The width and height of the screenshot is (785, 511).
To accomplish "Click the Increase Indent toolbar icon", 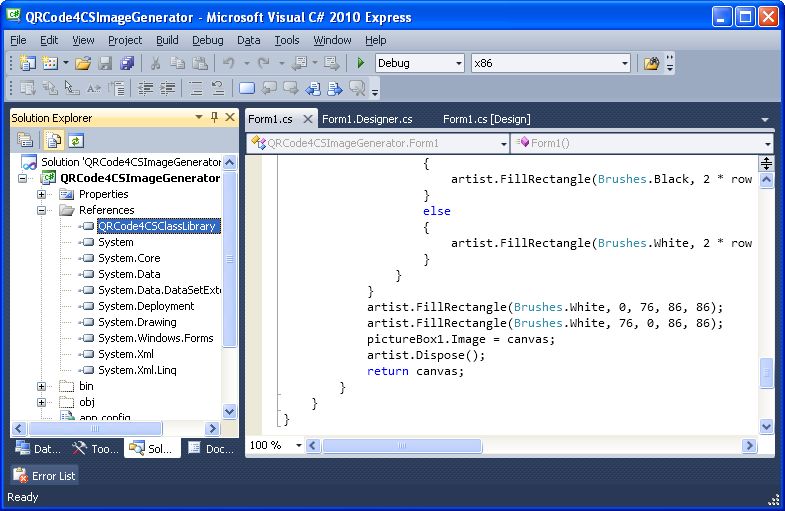I will click(169, 88).
